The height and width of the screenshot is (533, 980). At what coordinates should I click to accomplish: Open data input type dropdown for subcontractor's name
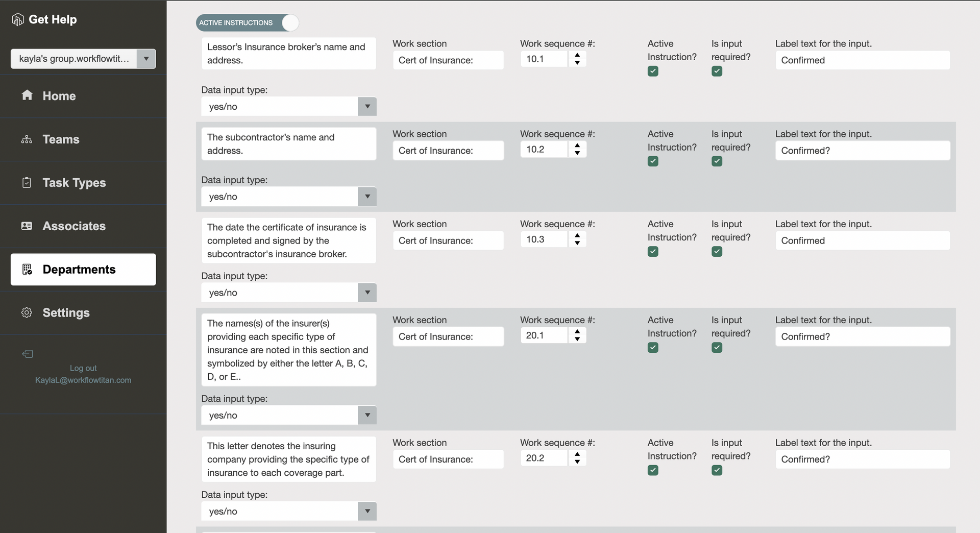(x=289, y=197)
